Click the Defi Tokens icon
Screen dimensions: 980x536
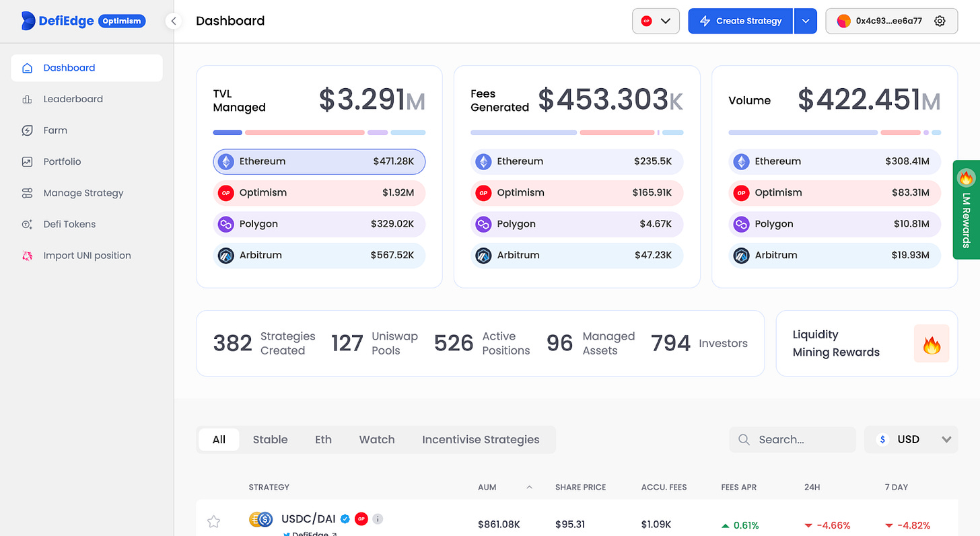[x=27, y=224]
